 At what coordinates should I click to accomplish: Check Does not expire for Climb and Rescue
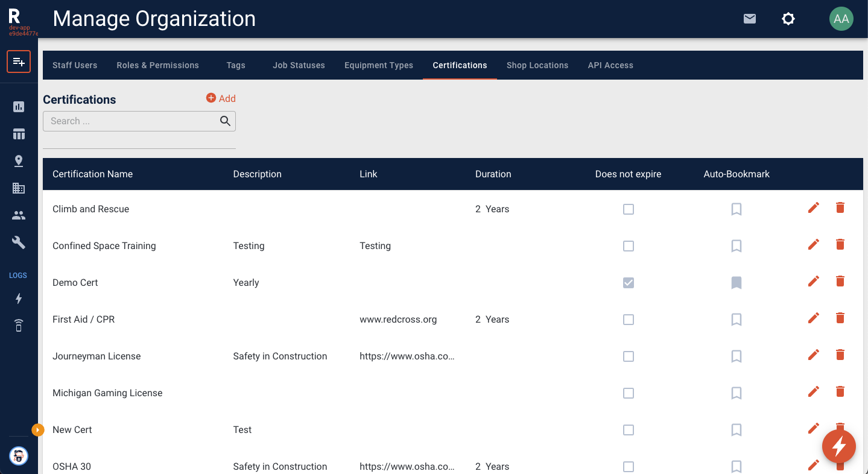point(629,209)
